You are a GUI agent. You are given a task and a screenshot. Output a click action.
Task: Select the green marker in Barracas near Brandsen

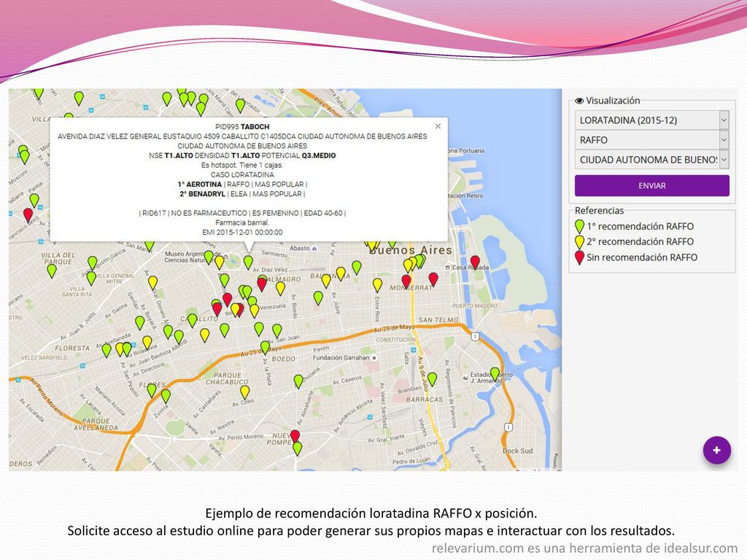click(x=432, y=379)
